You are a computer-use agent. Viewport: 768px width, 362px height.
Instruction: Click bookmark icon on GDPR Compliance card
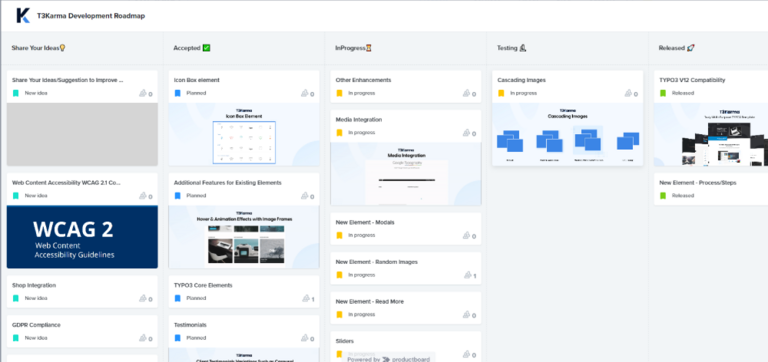click(16, 338)
